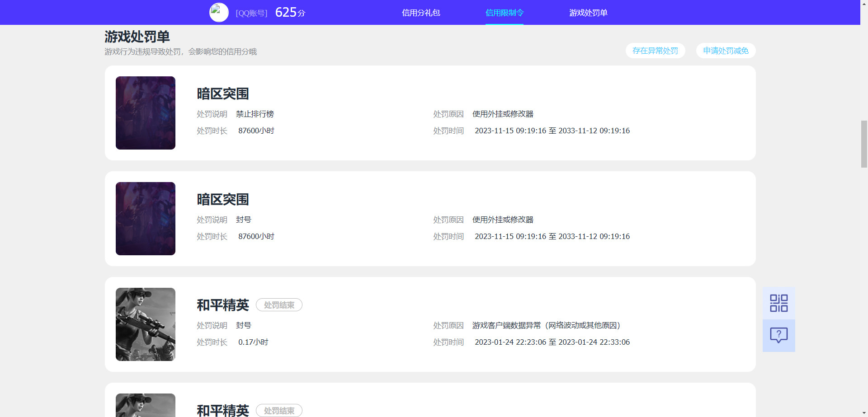Image resolution: width=868 pixels, height=417 pixels.
Task: Click the 申请处罚减免 button
Action: click(726, 51)
